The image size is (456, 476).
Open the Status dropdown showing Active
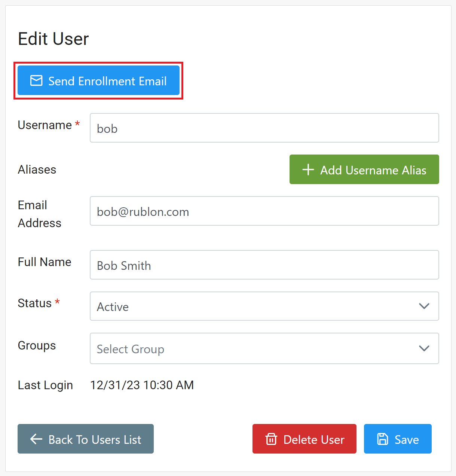click(254, 306)
